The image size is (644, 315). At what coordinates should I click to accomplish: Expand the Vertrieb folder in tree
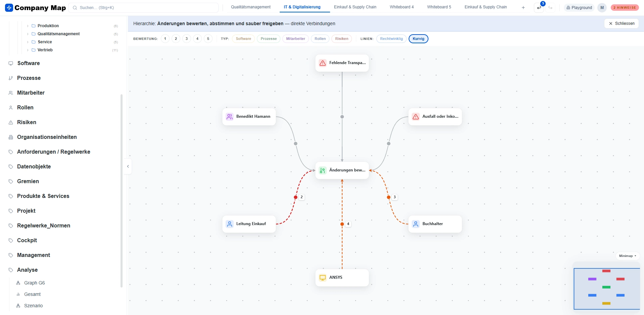coord(28,50)
